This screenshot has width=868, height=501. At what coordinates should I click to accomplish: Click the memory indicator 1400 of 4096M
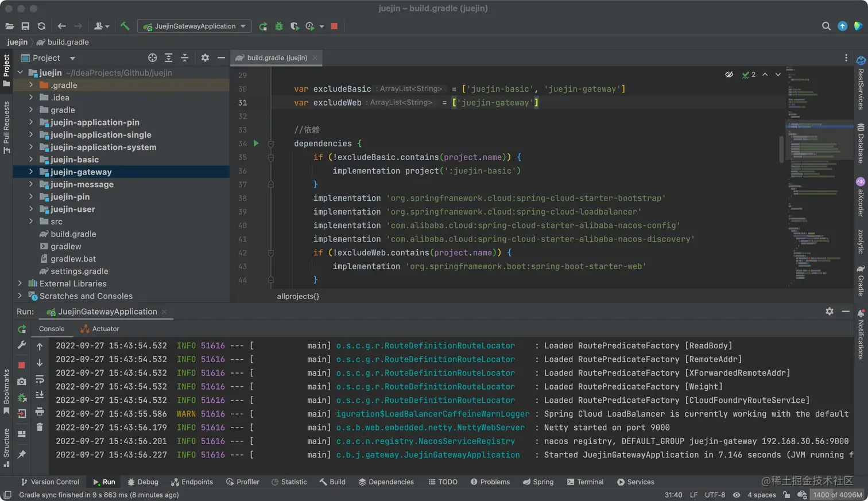coord(838,495)
